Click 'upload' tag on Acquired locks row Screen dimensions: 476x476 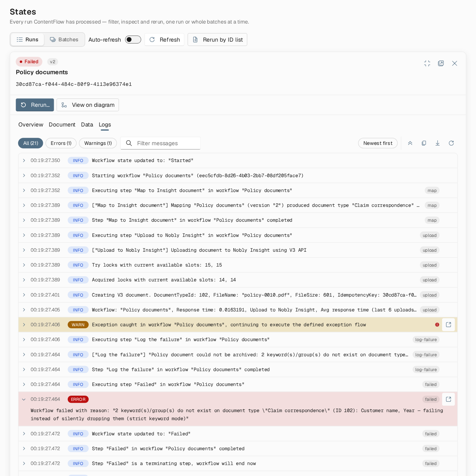pyautogui.click(x=430, y=280)
